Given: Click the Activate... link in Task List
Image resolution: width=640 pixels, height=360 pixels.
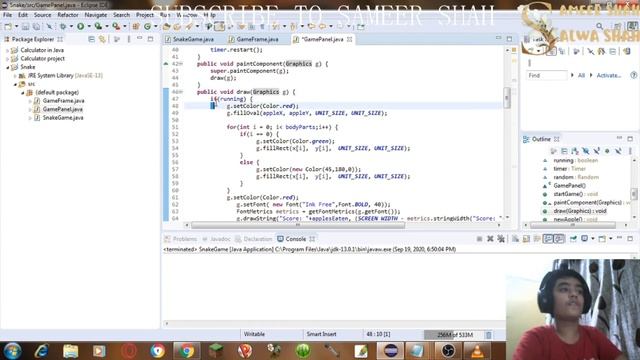Looking at the screenshot, I should (x=609, y=75).
